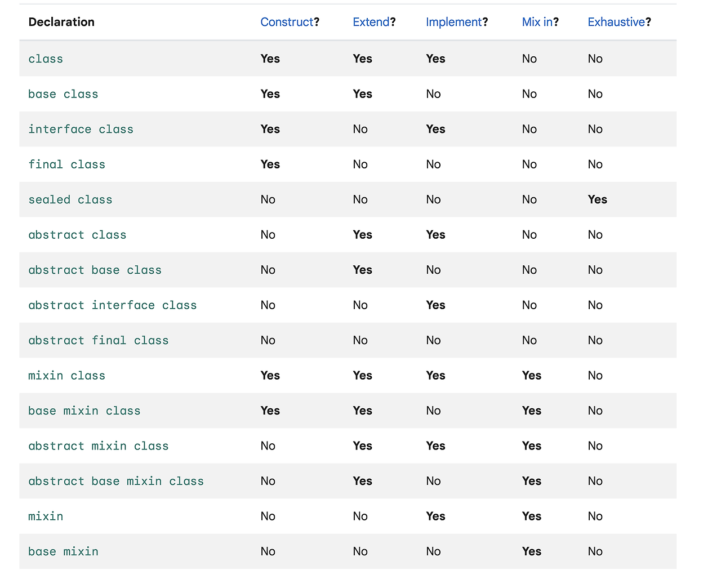The width and height of the screenshot is (721, 588).
Task: Click the Exhaustive 'Yes' for sealed class
Action: point(598,199)
